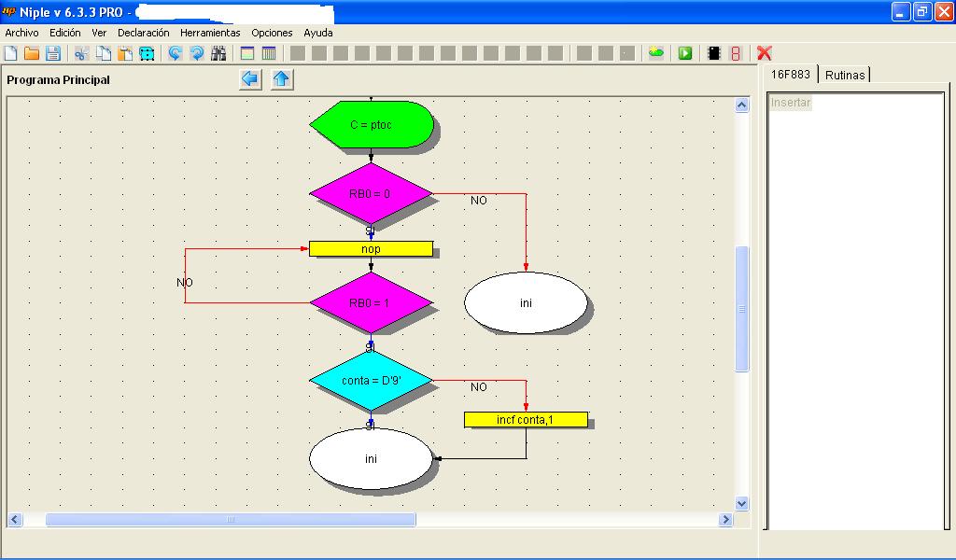956x560 pixels.
Task: Click the vertical scrollbar up arrow
Action: point(741,105)
